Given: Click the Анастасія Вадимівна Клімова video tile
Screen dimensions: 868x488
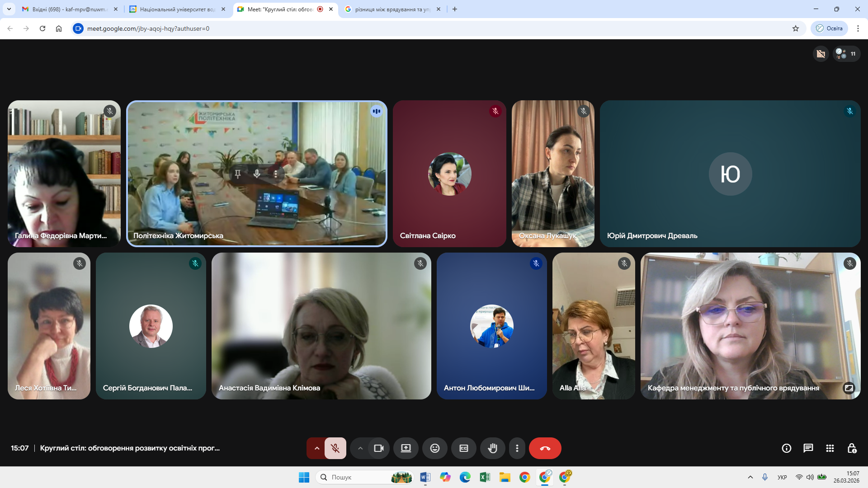Looking at the screenshot, I should tap(321, 325).
